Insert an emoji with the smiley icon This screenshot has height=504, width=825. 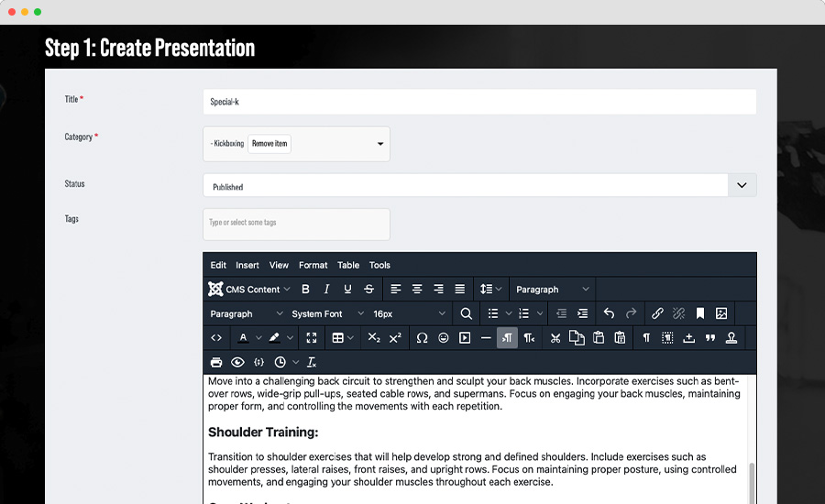coord(444,338)
